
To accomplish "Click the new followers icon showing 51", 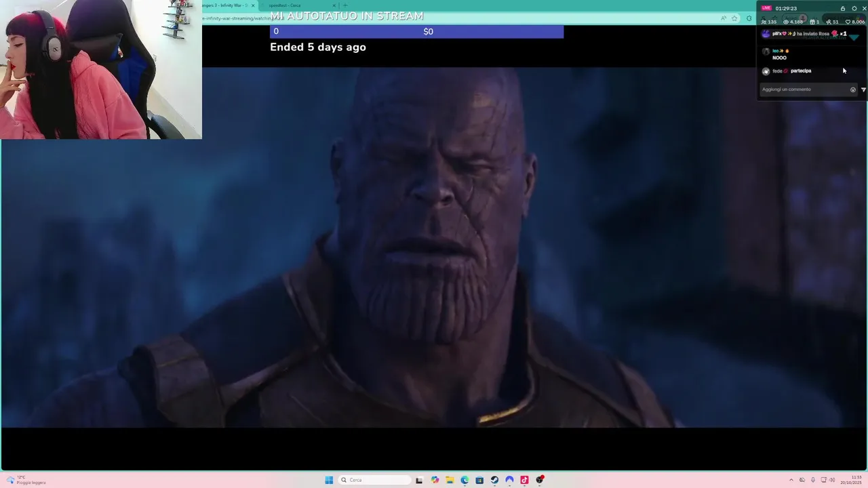I will (x=829, y=22).
